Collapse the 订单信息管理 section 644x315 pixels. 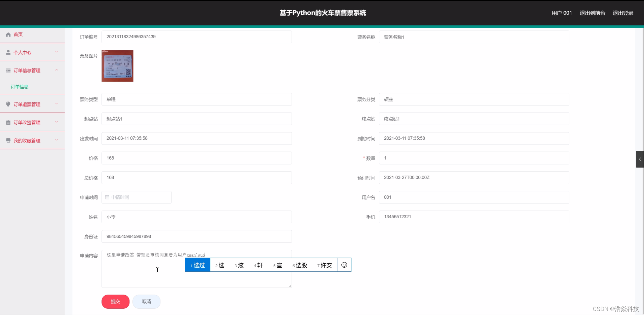point(56,70)
